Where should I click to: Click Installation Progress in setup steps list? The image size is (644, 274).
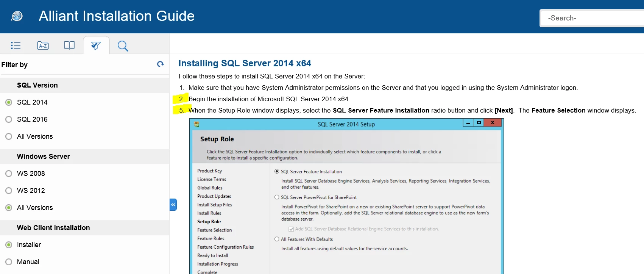pyautogui.click(x=217, y=264)
